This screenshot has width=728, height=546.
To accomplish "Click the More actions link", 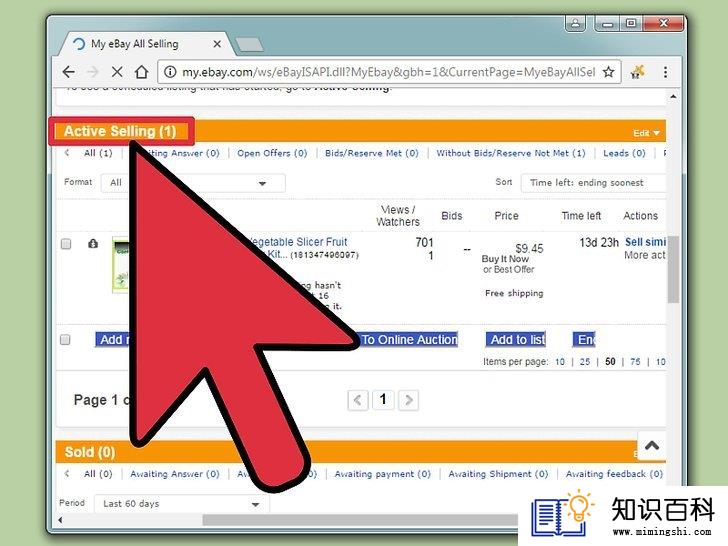I will pos(645,255).
